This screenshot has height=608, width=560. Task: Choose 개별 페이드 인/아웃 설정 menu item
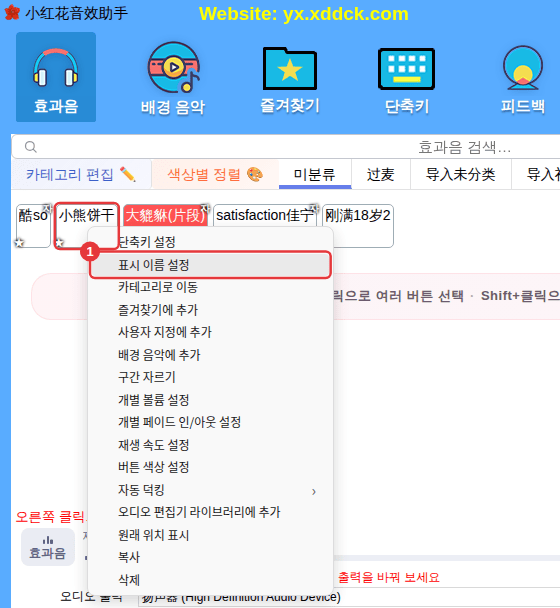210,422
